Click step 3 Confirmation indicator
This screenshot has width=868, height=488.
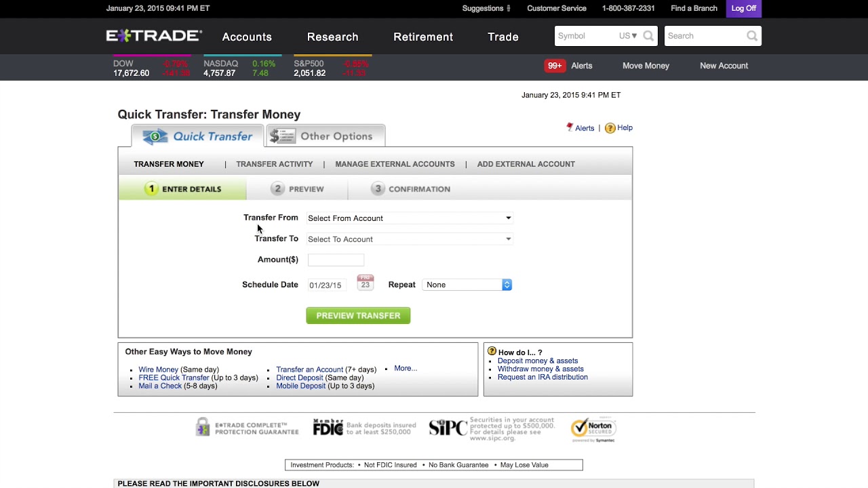[411, 189]
